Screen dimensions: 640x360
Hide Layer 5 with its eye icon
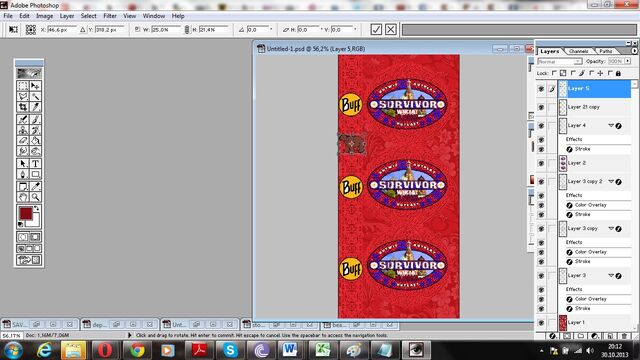(x=541, y=89)
